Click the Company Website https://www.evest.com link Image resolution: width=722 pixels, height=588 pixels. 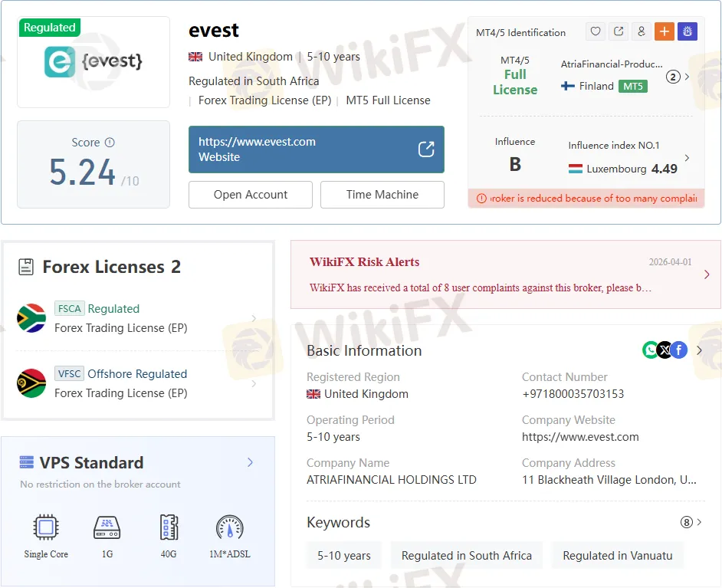coord(580,437)
